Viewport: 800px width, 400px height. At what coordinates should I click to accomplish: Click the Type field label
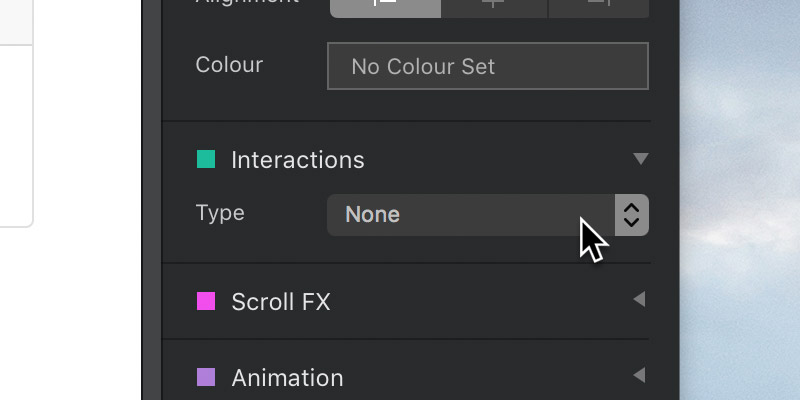(x=220, y=213)
